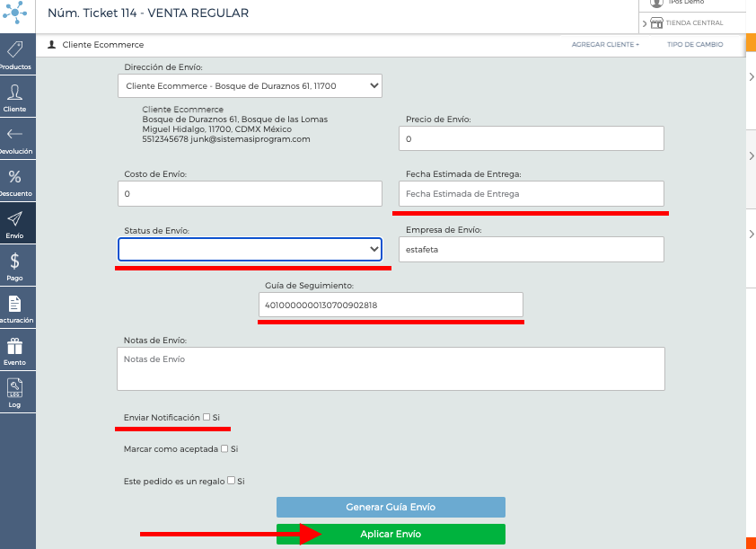Click the 'Miguel Hidalgo, 11700, CDMX México' line
Screen dimensions: 756x549
click(217, 129)
